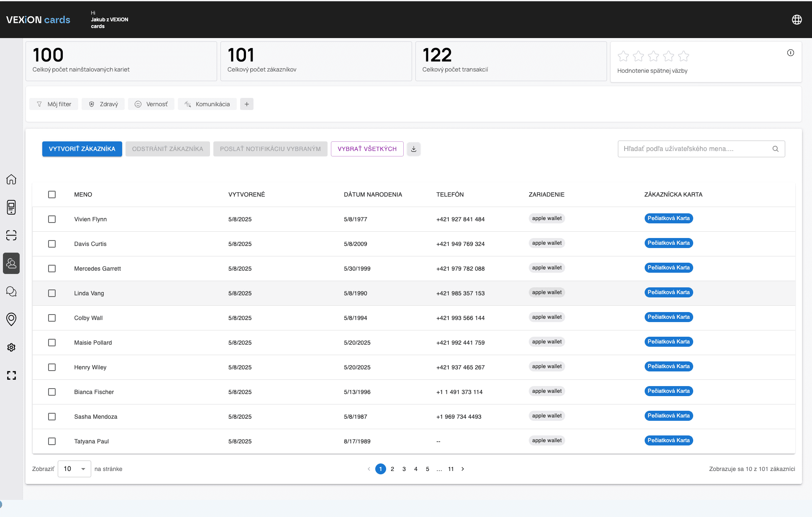Click apple wallet chip for Sasha Mendoza
This screenshot has width=812, height=517.
tap(547, 416)
